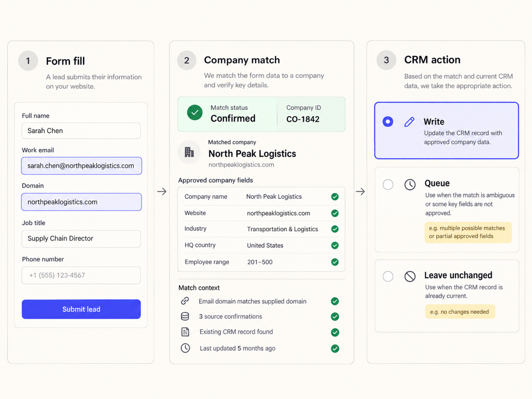Click the Transportation & Logistics industry value
Screen dimensions: 532x399
[282, 229]
